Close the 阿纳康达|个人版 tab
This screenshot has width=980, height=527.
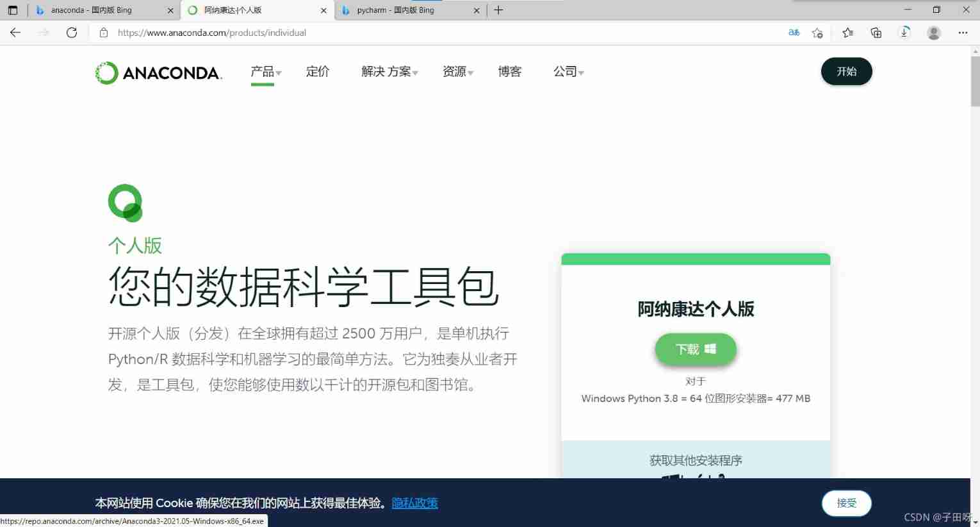[x=323, y=10]
